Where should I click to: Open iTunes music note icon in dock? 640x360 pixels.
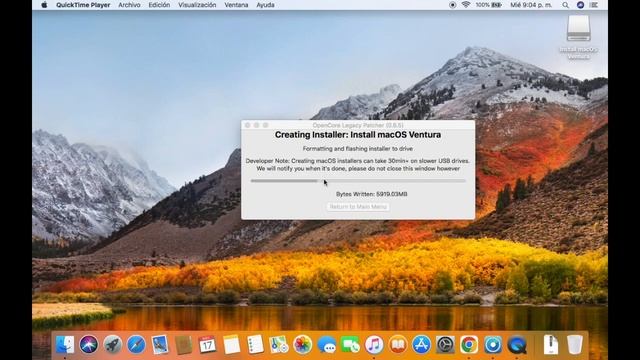374,345
